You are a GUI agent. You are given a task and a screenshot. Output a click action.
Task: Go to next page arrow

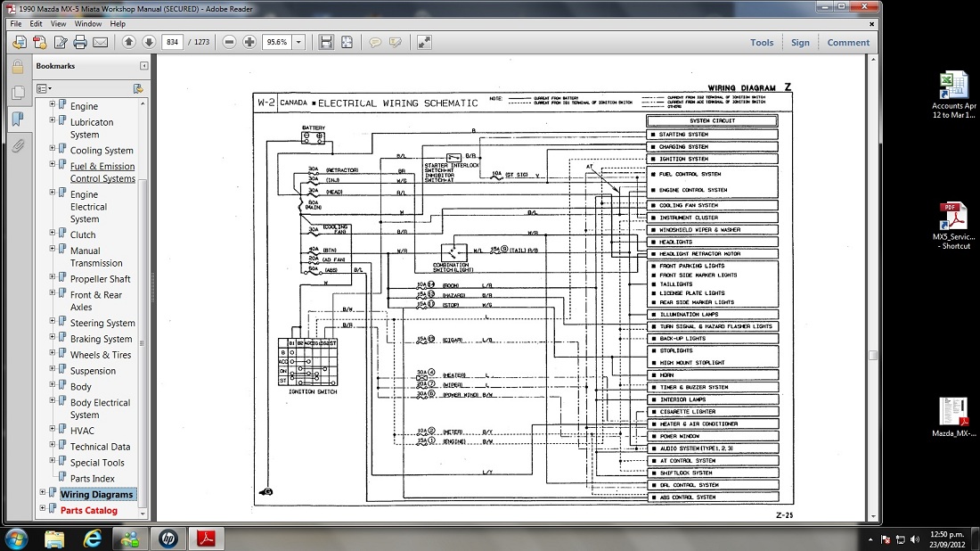point(149,42)
